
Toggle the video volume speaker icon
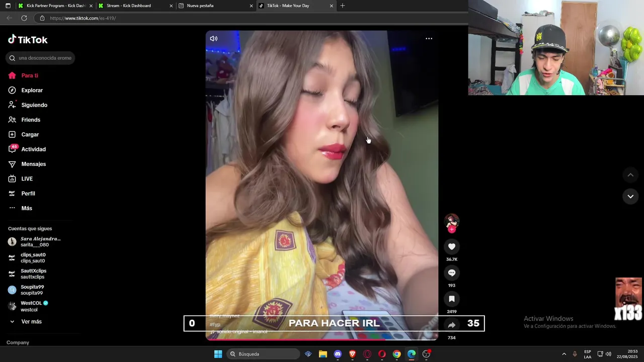[214, 39]
